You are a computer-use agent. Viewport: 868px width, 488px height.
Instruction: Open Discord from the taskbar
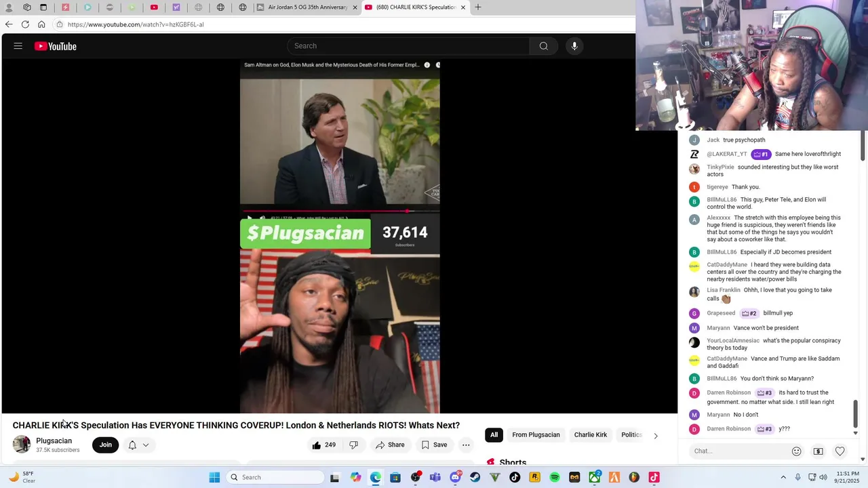coord(455,477)
